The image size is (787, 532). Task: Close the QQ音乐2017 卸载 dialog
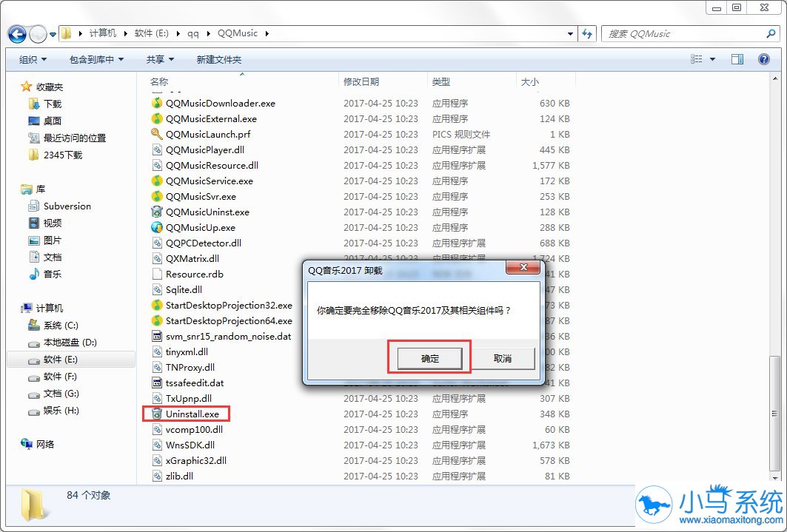click(x=523, y=268)
